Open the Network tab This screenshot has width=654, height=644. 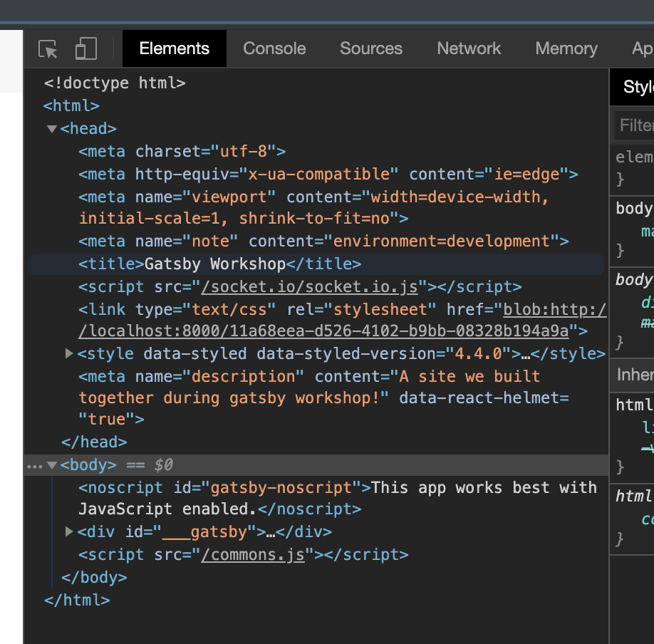click(469, 48)
